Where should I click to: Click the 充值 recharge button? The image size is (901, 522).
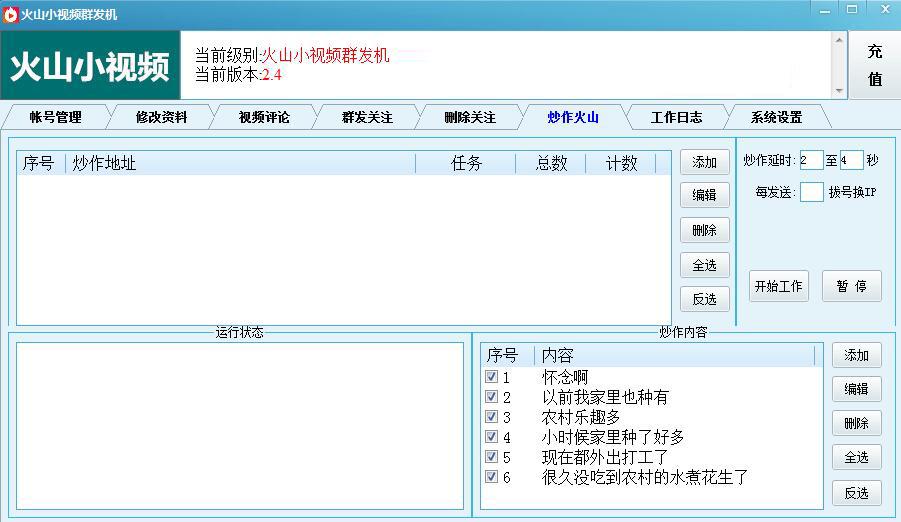875,65
